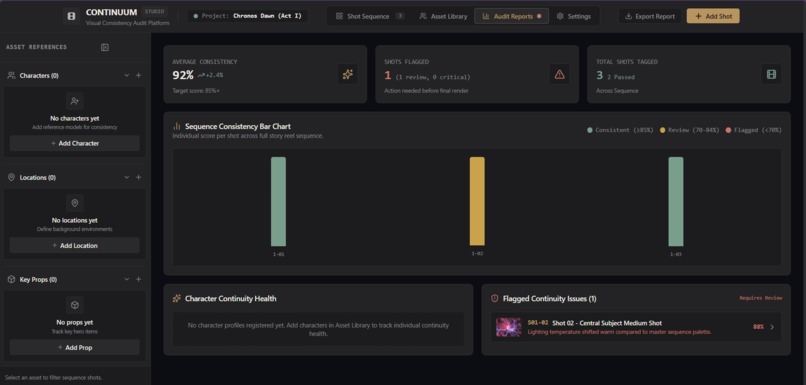Open the Settings tab
This screenshot has width=806, height=385.
coord(574,16)
